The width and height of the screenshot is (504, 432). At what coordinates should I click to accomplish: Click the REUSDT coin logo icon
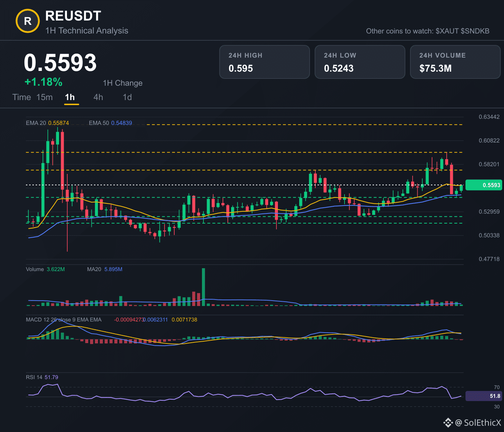pyautogui.click(x=28, y=21)
